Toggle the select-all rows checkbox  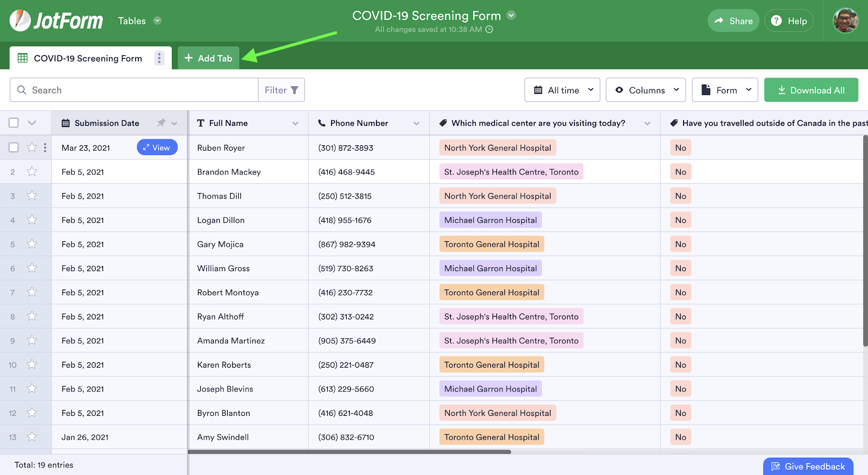pos(14,123)
